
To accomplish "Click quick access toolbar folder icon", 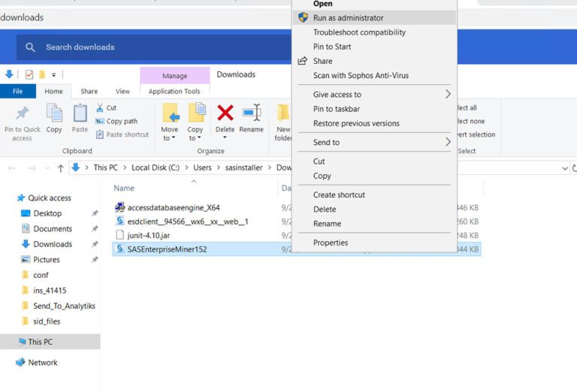I will (x=42, y=74).
